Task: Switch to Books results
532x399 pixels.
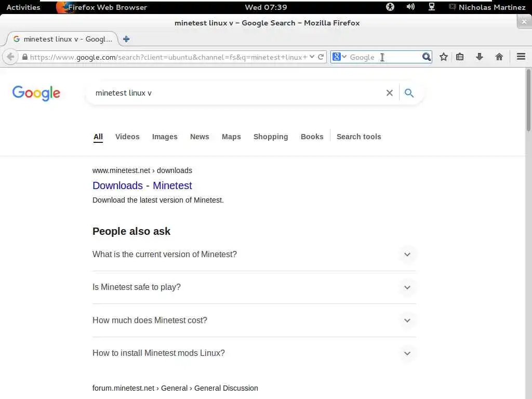Action: (312, 137)
